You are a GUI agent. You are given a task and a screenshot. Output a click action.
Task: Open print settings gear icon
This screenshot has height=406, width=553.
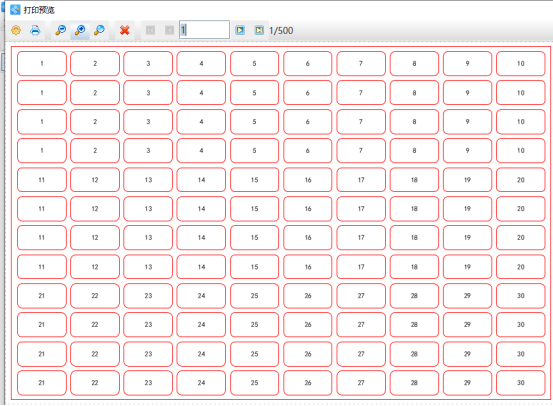pyautogui.click(x=16, y=30)
